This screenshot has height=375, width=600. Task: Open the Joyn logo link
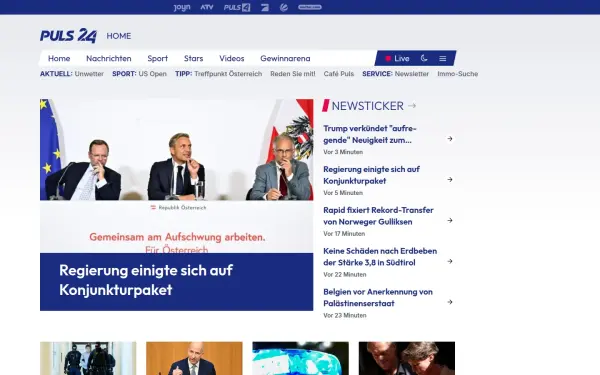click(x=182, y=7)
